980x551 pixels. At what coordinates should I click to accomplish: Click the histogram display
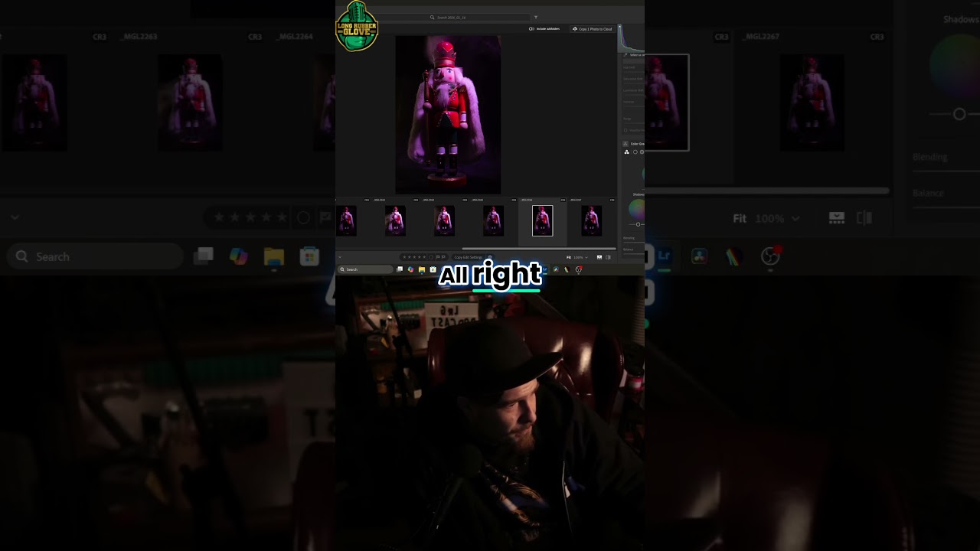coord(632,38)
